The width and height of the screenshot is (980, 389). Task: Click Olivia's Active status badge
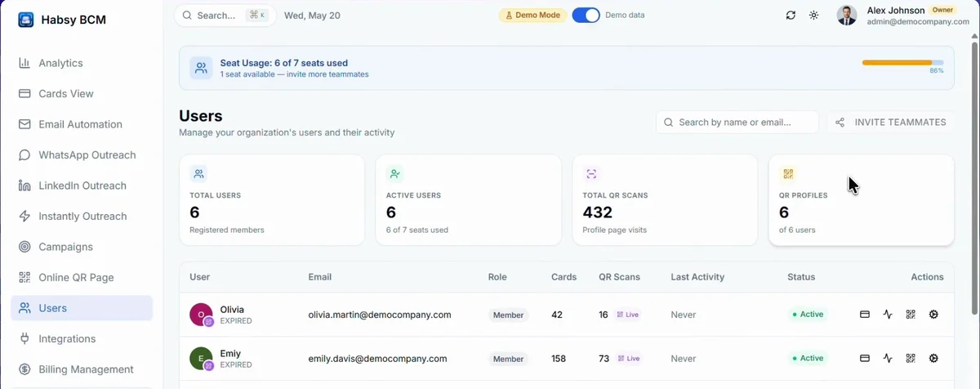point(808,315)
